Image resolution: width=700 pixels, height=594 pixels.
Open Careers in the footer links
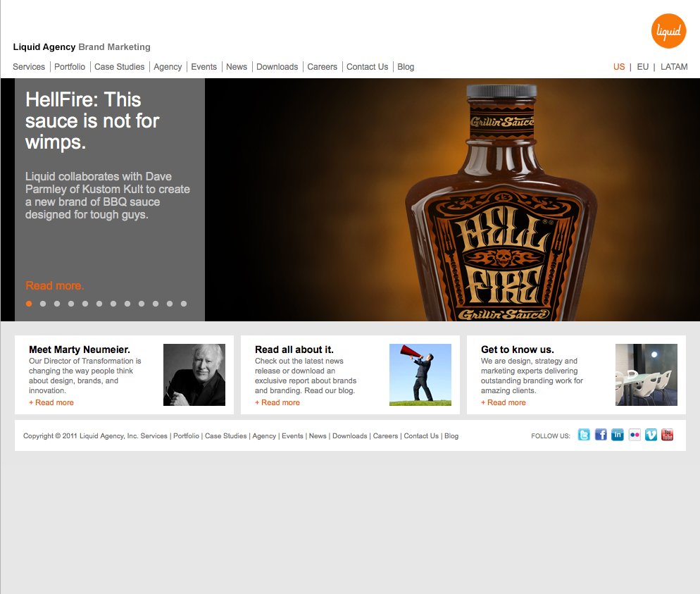385,436
